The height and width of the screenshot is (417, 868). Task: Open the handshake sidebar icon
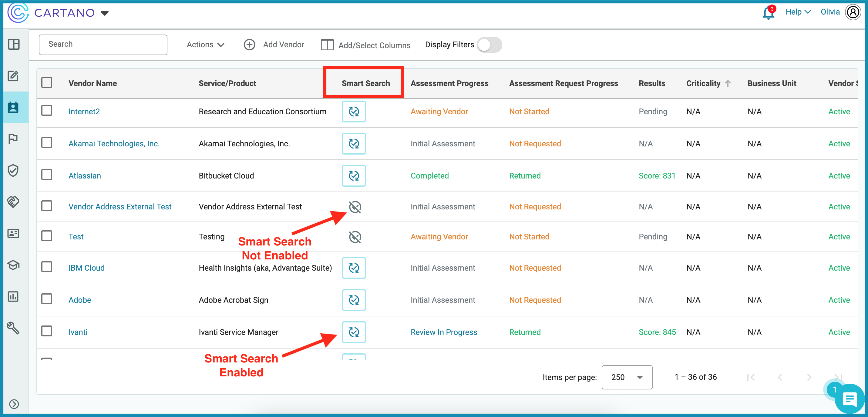tap(13, 202)
